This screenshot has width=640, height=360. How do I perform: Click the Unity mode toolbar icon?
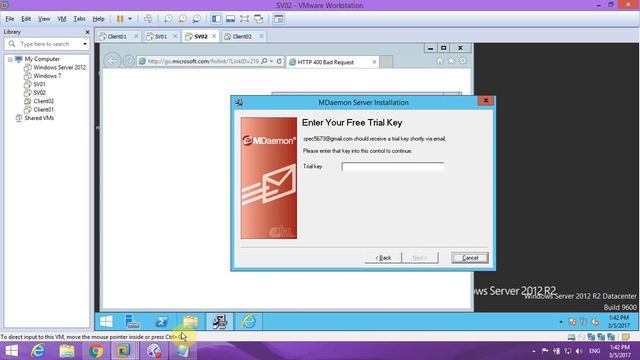point(259,19)
